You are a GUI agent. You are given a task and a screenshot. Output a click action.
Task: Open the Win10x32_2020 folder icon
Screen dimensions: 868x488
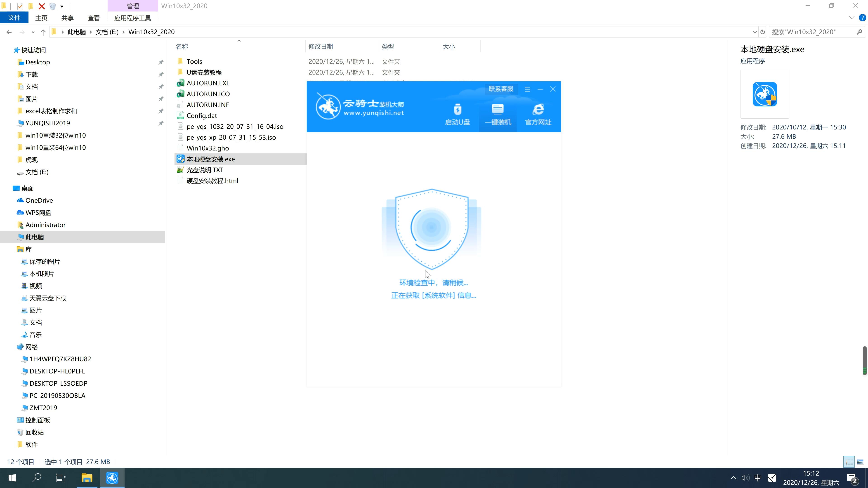tap(57, 32)
